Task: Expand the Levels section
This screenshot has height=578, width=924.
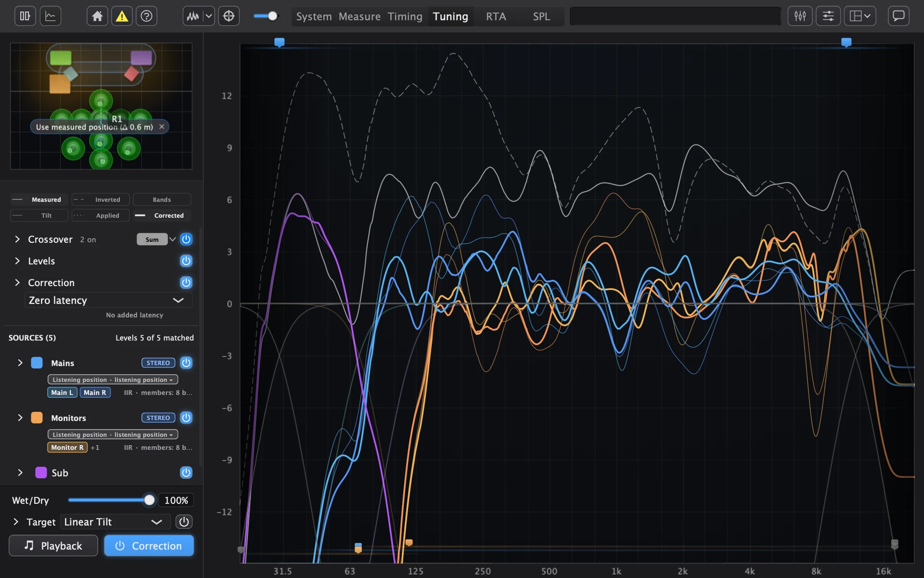Action: tap(17, 261)
